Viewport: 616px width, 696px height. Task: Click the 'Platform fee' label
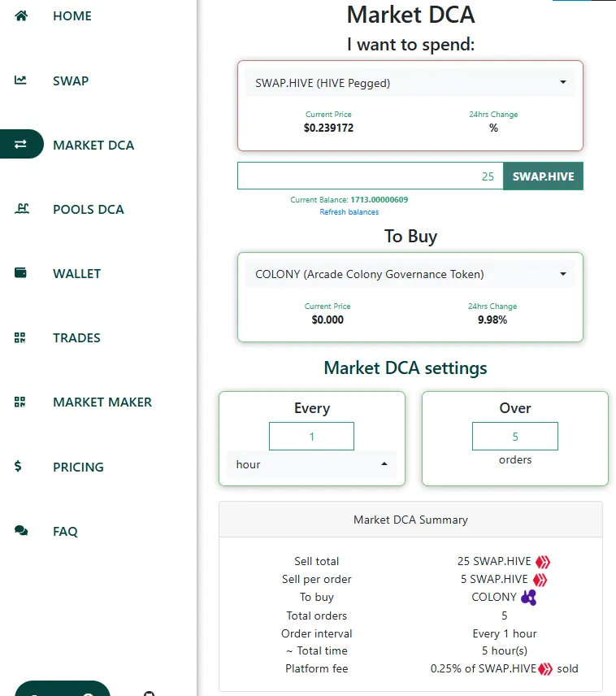coord(316,669)
